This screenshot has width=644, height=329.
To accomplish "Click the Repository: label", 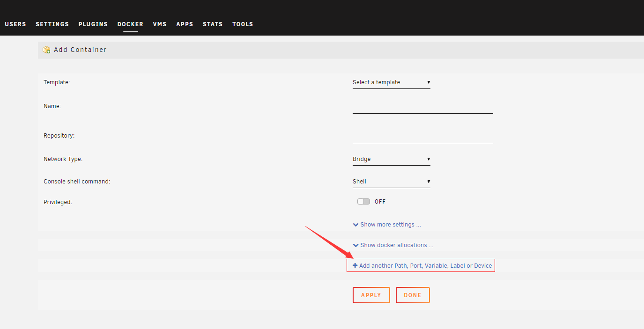I will tap(59, 136).
